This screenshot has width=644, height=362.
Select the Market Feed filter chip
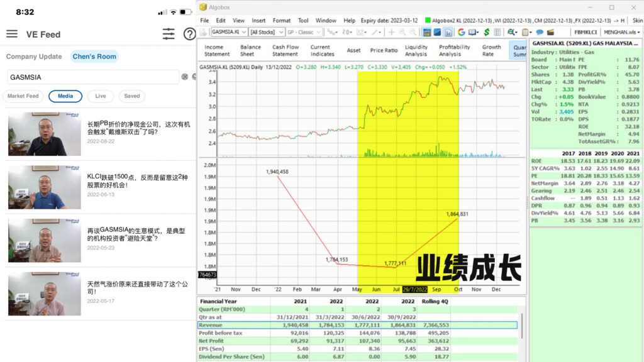click(x=23, y=96)
